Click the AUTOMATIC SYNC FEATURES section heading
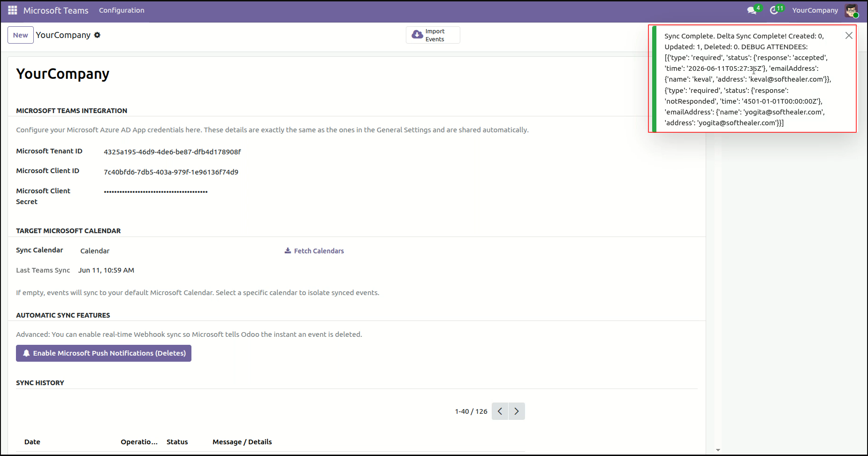The width and height of the screenshot is (868, 456). [x=63, y=315]
